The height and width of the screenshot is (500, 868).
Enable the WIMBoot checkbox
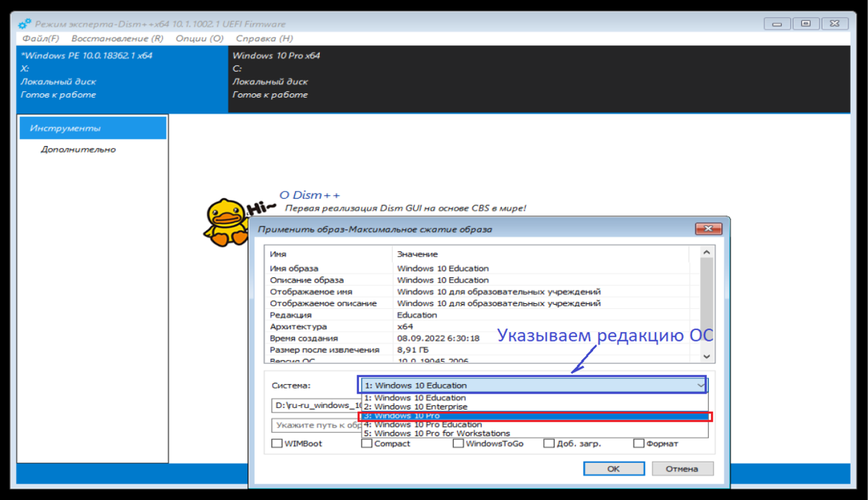coord(277,444)
